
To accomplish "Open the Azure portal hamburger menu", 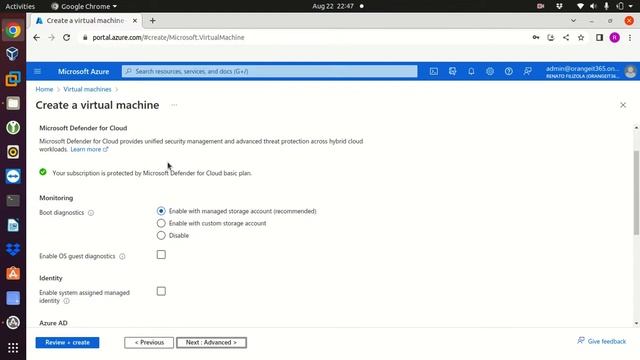I will coord(37,71).
